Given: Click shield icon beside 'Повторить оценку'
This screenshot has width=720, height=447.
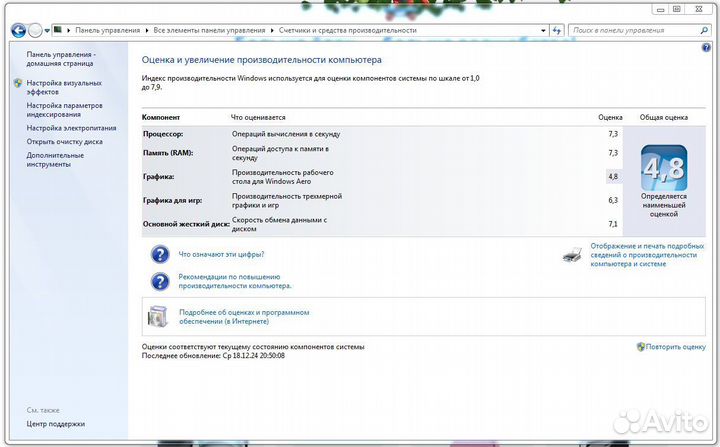Looking at the screenshot, I should tap(641, 346).
